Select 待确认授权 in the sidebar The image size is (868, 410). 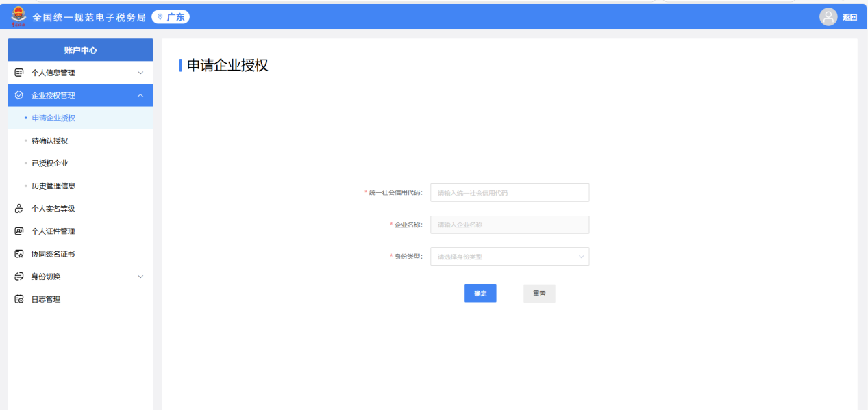tap(50, 141)
